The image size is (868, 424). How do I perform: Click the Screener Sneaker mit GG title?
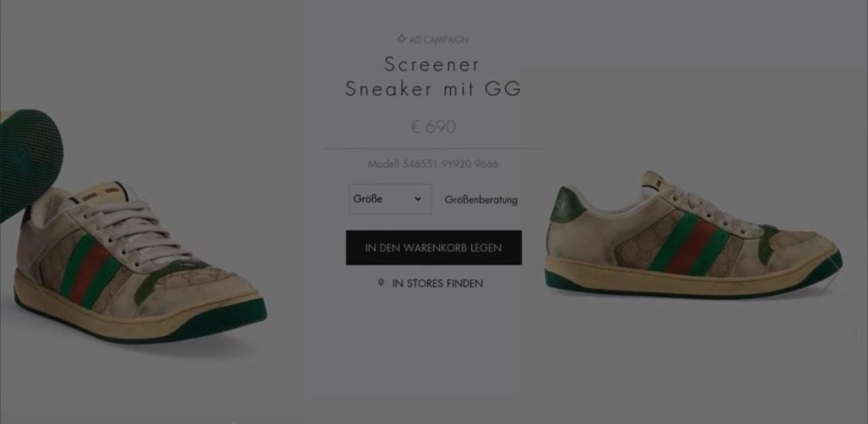pyautogui.click(x=433, y=77)
